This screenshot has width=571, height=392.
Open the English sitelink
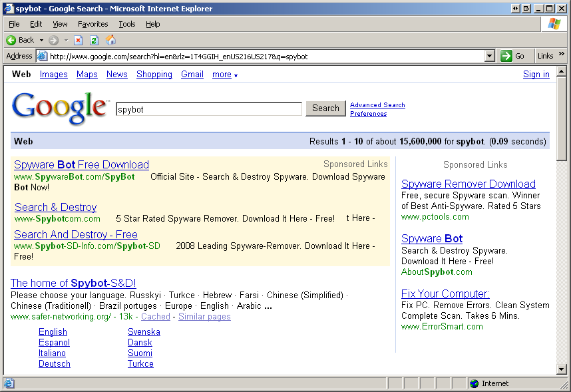point(53,332)
